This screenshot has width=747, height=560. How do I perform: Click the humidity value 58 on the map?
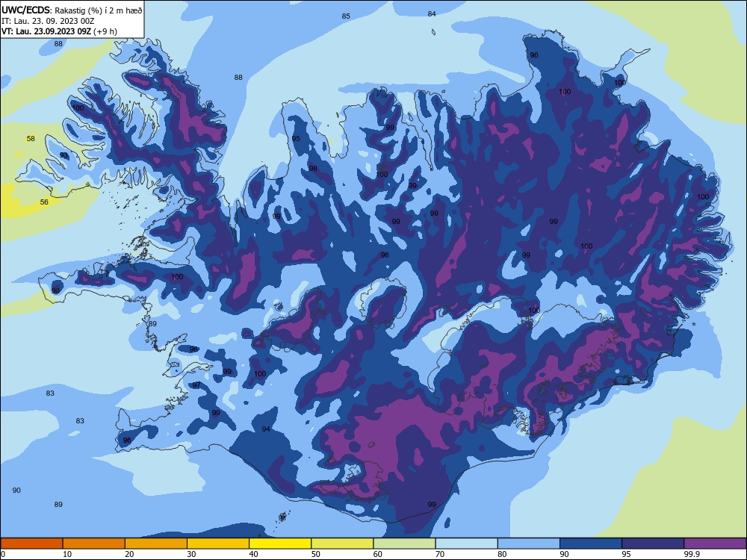(31, 139)
